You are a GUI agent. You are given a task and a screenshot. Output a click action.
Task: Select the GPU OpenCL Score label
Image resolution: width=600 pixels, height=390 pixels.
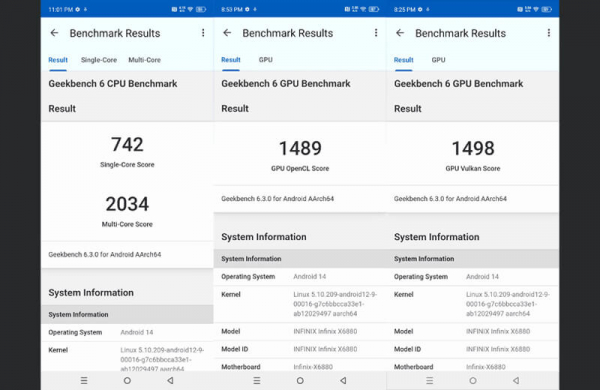(x=300, y=168)
